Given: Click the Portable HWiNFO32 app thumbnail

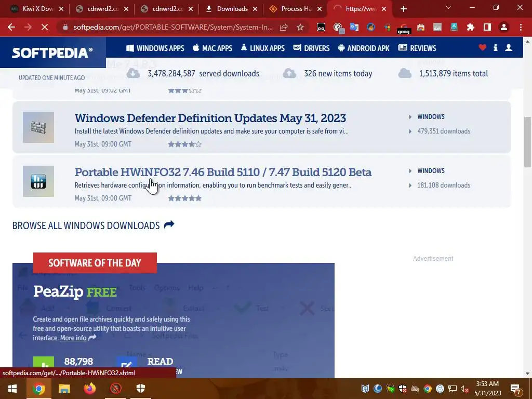Looking at the screenshot, I should click(38, 181).
